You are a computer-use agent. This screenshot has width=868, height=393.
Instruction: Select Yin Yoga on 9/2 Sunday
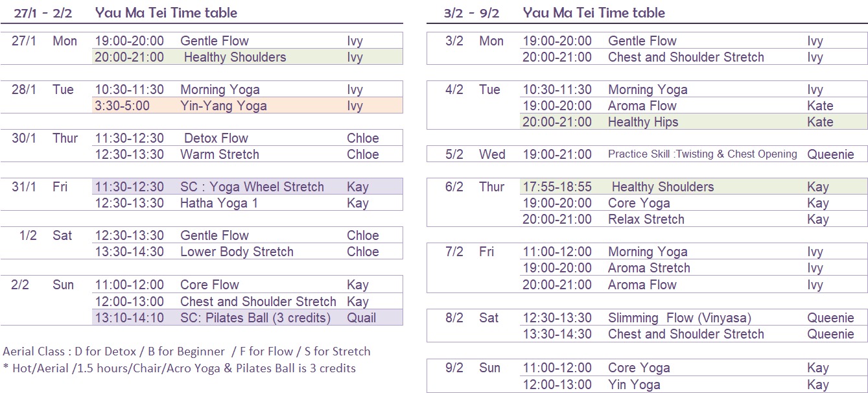(x=634, y=385)
